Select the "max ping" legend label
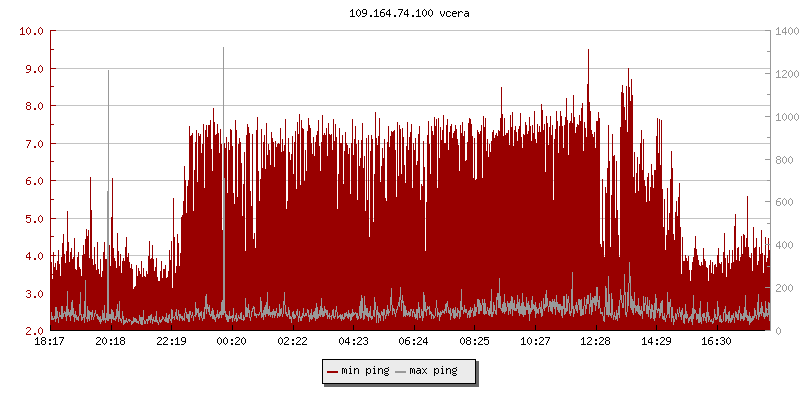Viewport: 800px width, 400px height. tap(433, 371)
